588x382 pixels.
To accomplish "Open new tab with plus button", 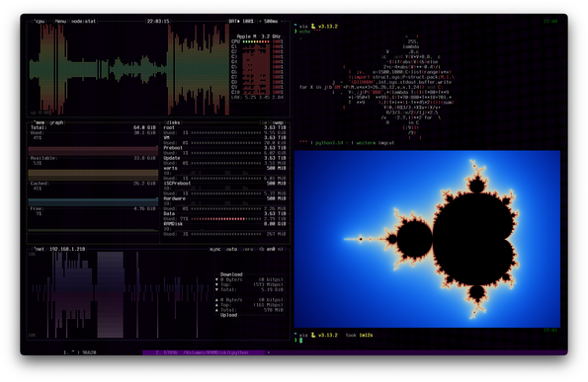I will tap(269, 352).
